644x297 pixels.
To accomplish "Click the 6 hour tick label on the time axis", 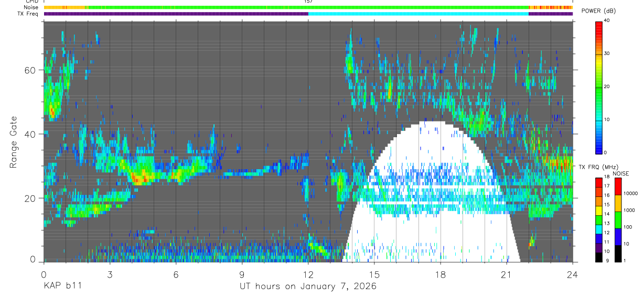I will [x=176, y=274].
